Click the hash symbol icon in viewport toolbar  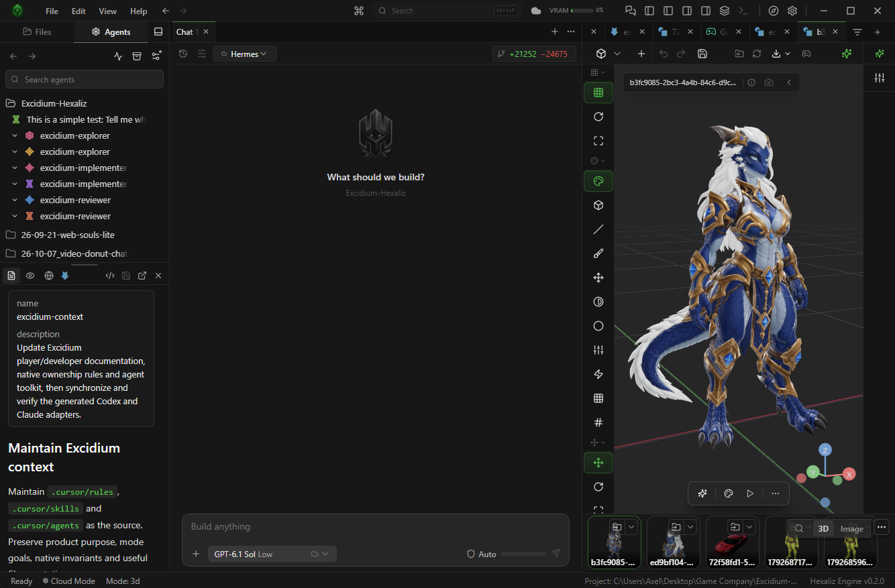(x=598, y=422)
